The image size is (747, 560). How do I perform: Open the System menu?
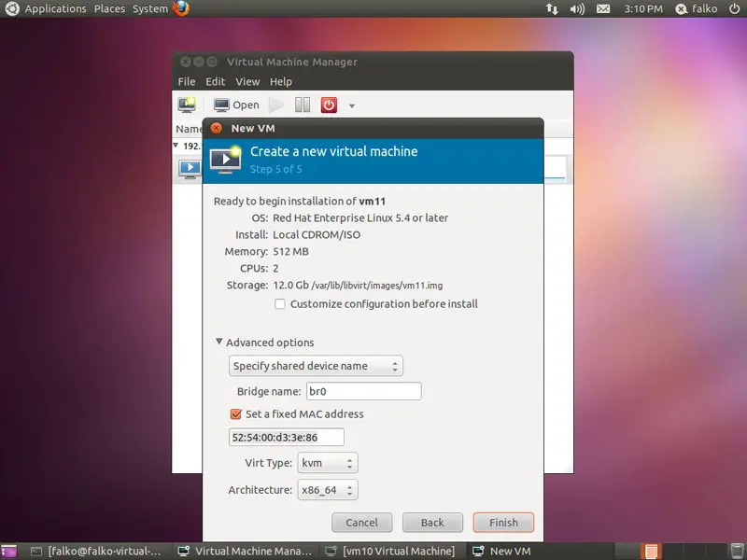pos(150,8)
